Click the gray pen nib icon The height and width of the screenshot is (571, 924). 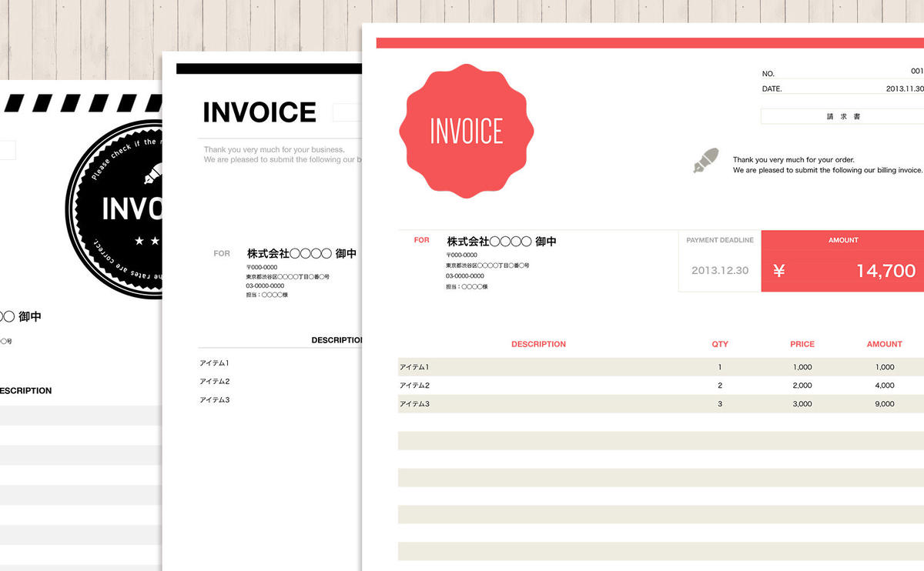[x=706, y=160]
